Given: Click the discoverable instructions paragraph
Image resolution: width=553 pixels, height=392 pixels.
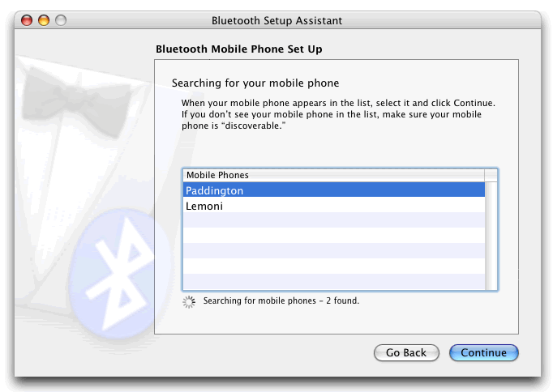Looking at the screenshot, I should pos(337,114).
